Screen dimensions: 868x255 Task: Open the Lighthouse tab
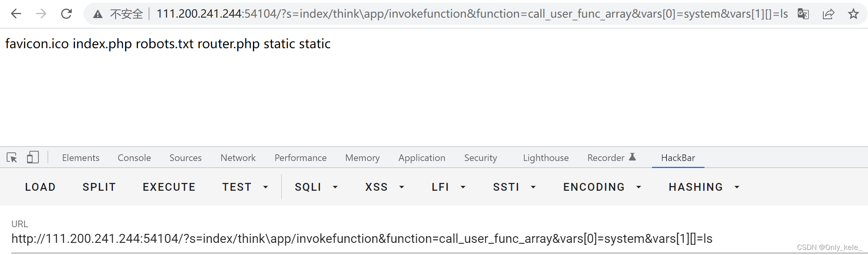[x=546, y=158]
